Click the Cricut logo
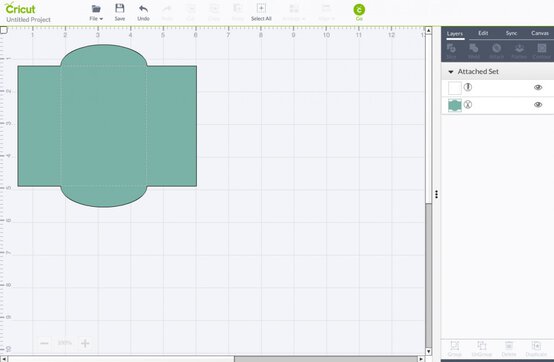The height and width of the screenshot is (362, 554). click(x=20, y=8)
